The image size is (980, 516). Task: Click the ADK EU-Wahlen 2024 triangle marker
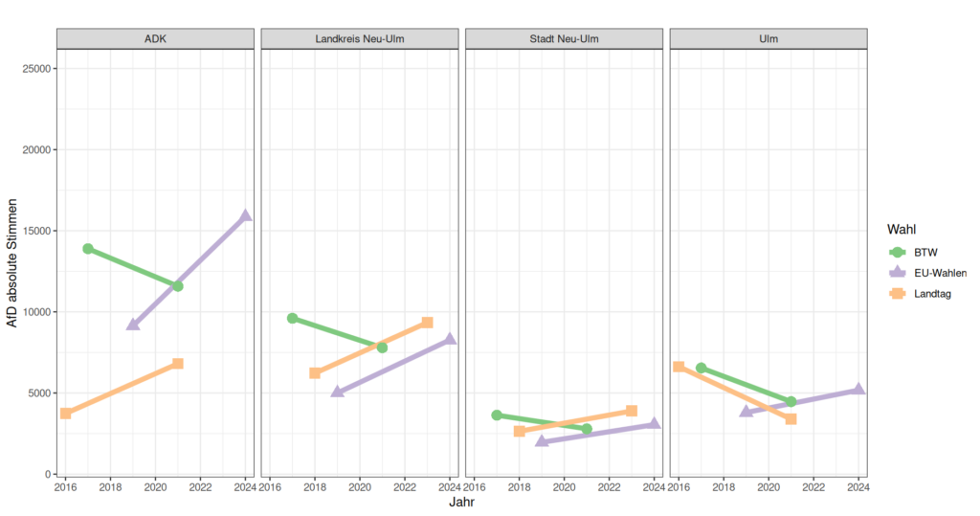pos(246,216)
